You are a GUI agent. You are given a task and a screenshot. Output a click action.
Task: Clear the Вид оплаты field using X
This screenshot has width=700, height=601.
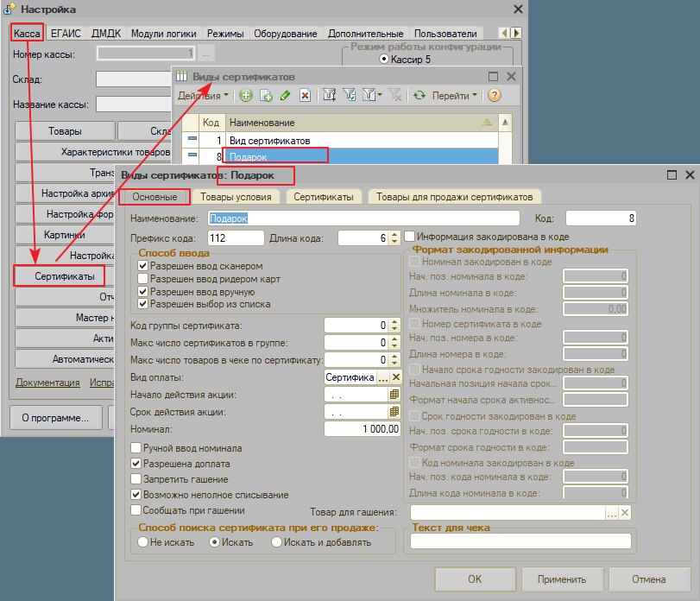click(395, 377)
